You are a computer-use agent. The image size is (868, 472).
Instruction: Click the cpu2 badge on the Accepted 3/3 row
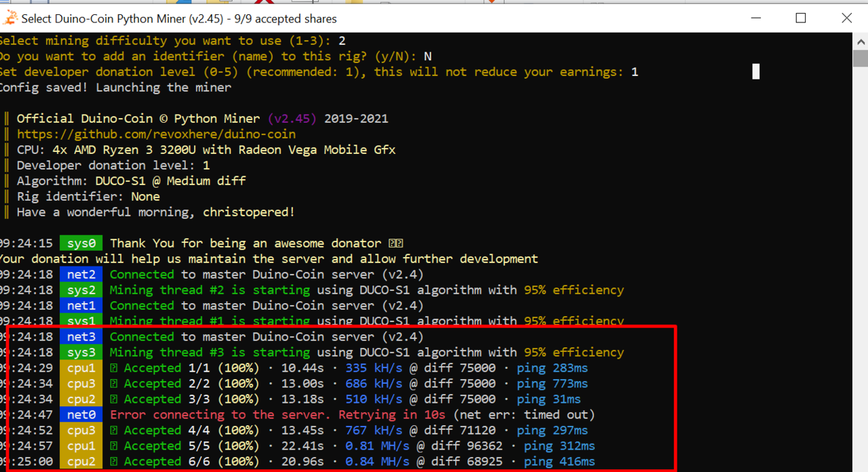click(x=81, y=399)
